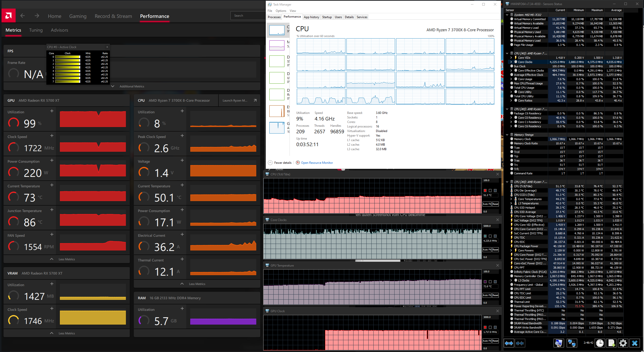This screenshot has width=644, height=352.
Task: Open HWiNFO settings via gear icon
Action: click(623, 343)
